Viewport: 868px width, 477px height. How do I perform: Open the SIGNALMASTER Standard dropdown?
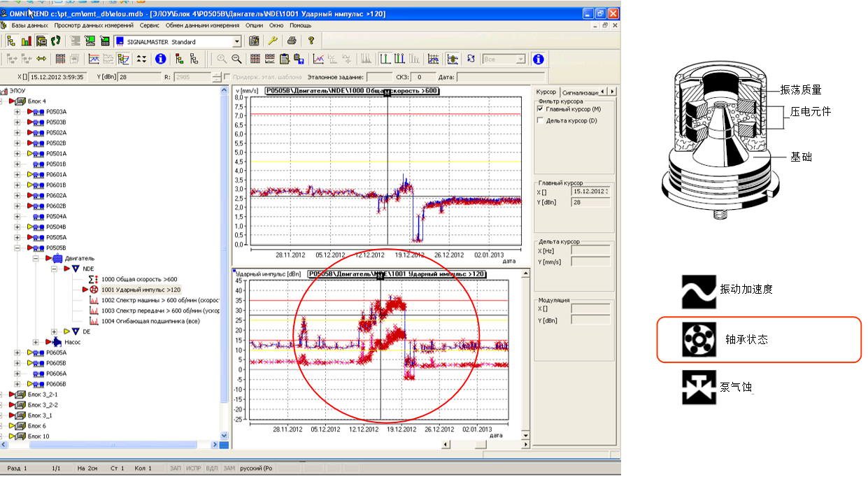click(x=237, y=42)
